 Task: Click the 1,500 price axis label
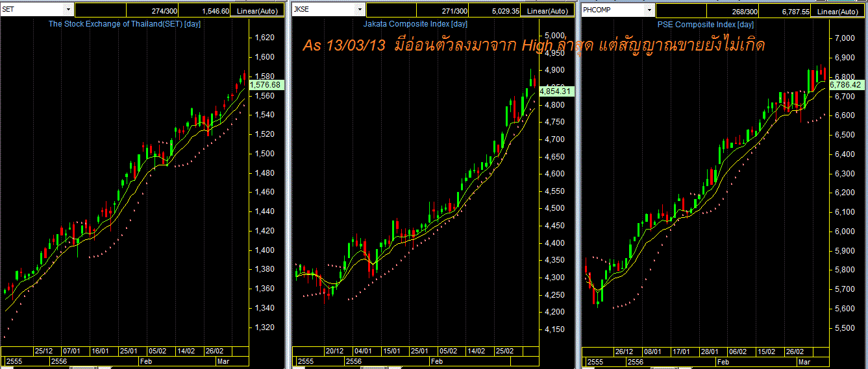point(264,154)
